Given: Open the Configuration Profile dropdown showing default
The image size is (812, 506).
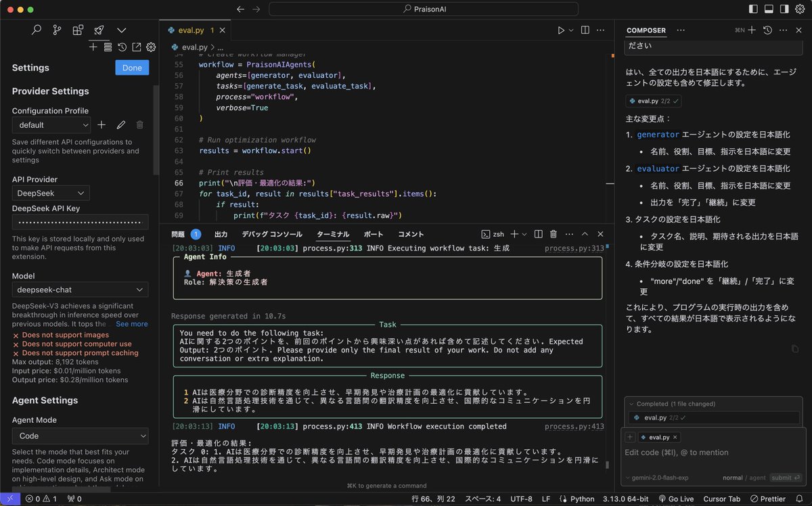Looking at the screenshot, I should (51, 124).
